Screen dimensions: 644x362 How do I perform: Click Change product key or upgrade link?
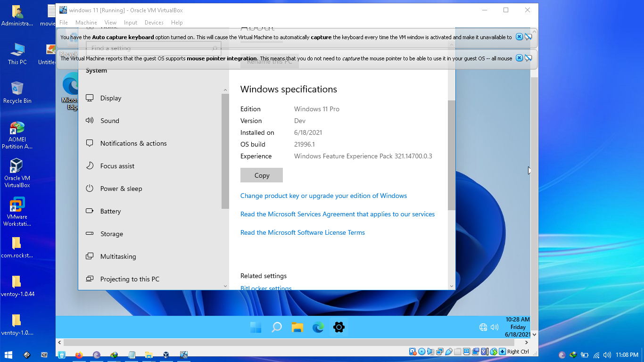(x=323, y=196)
